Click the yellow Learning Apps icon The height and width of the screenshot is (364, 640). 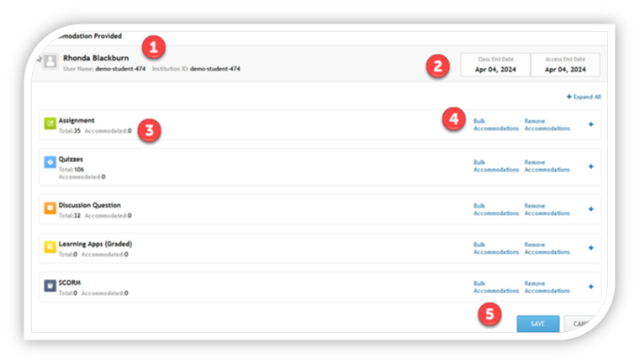click(50, 247)
